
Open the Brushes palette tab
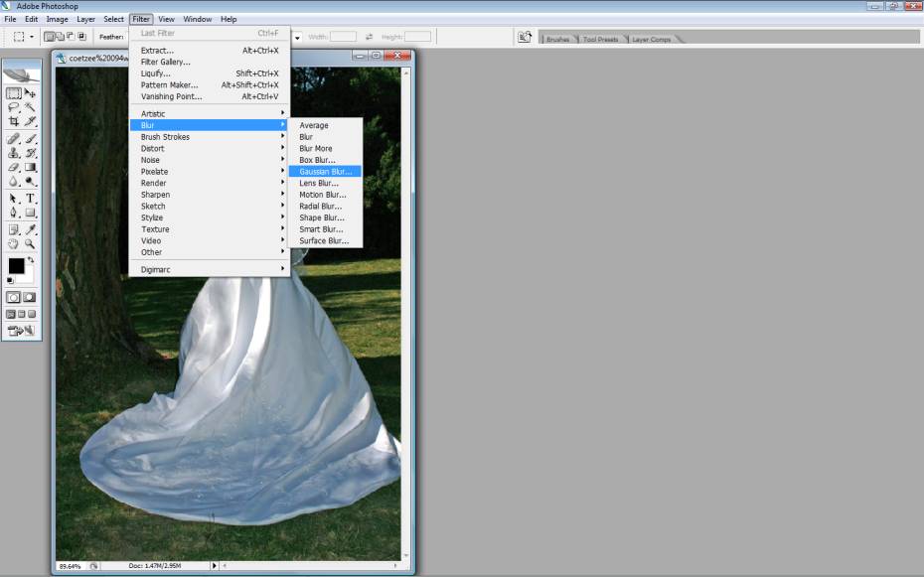point(557,40)
